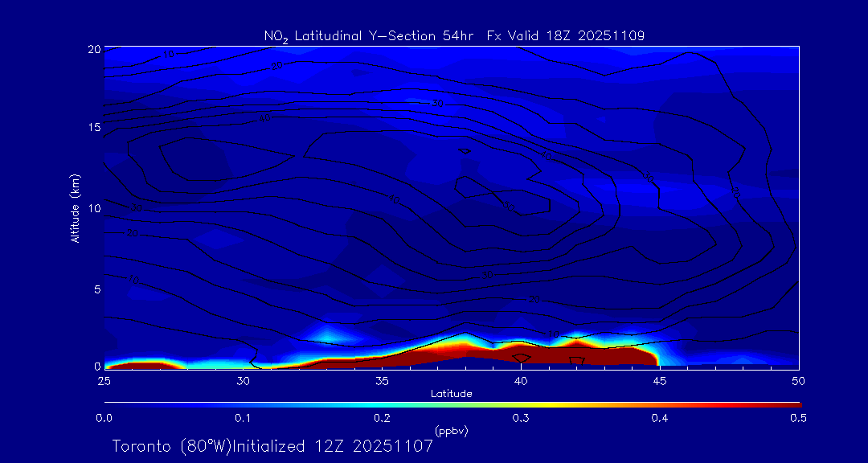The image size is (868, 463).
Task: Select latitude axis tick label 30
Action: click(243, 381)
